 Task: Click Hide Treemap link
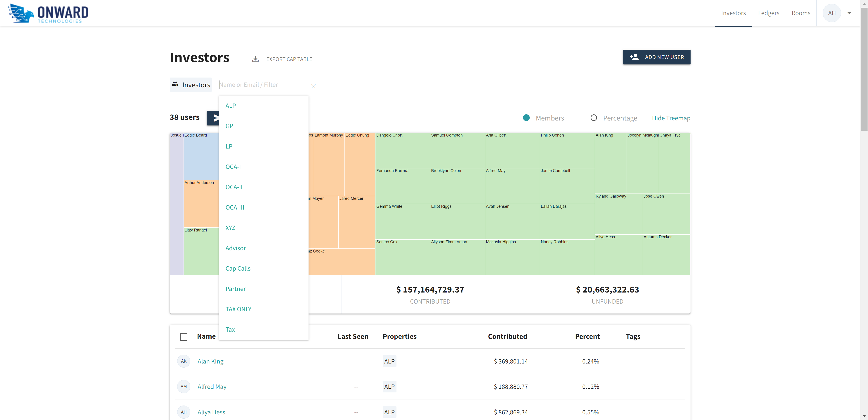coord(671,118)
